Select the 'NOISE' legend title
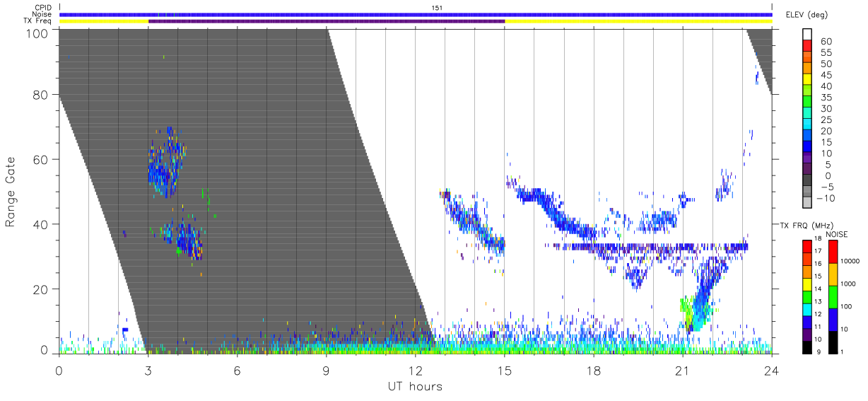868x401 pixels. point(836,233)
